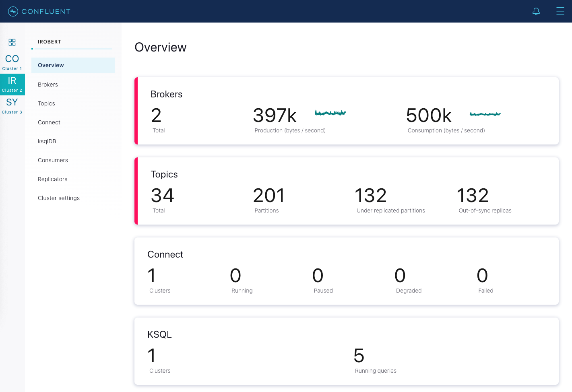572x392 pixels.
Task: Click the clusters grid icon
Action: click(x=12, y=42)
